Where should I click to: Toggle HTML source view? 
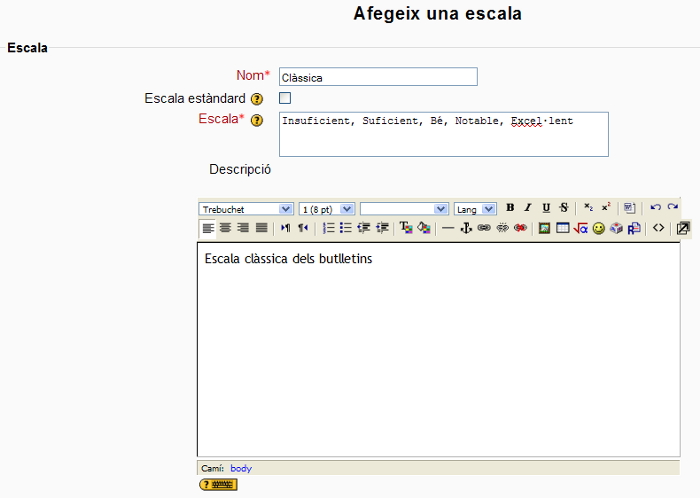(x=658, y=228)
